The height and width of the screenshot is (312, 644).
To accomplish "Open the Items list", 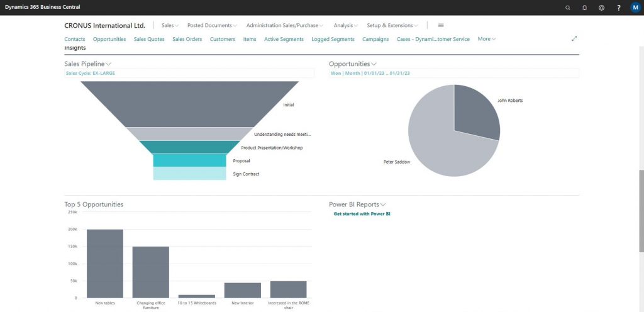I will (x=250, y=39).
